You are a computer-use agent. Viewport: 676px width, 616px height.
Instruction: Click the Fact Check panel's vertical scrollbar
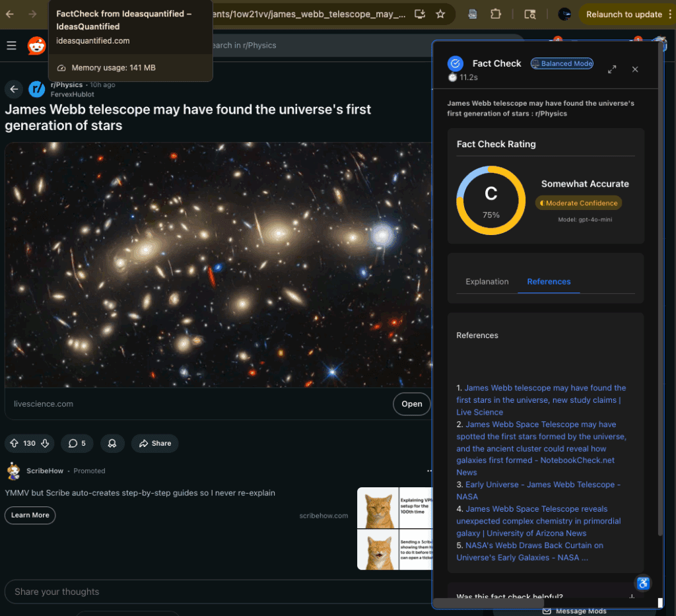point(660,330)
